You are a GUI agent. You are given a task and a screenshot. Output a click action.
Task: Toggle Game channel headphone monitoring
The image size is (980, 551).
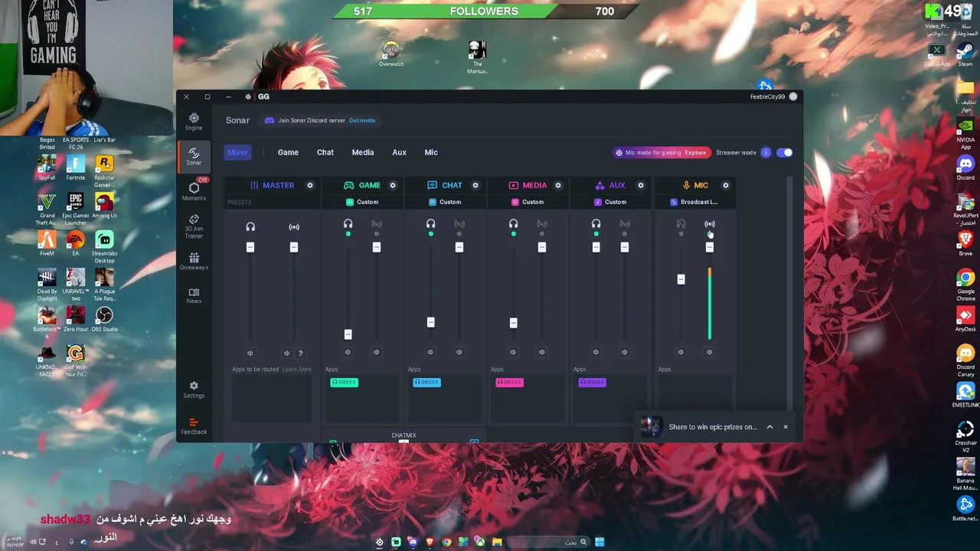[348, 224]
